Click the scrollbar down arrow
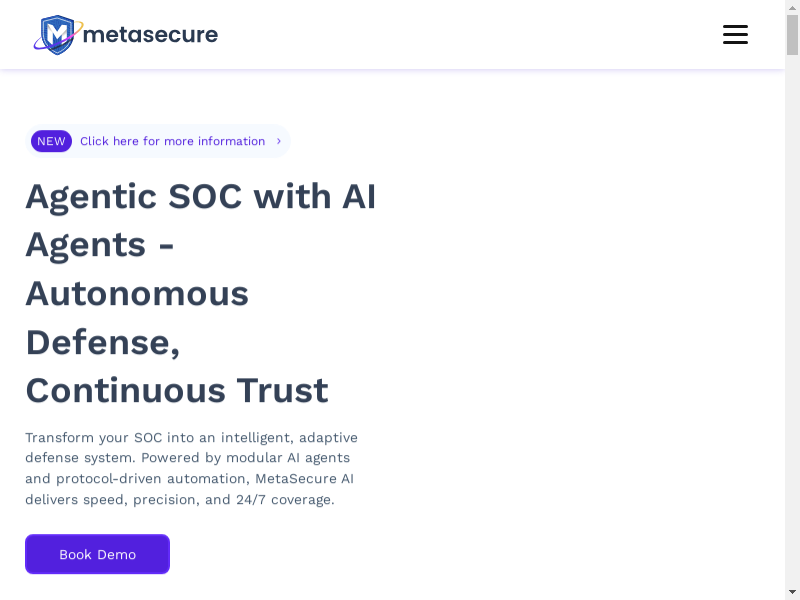Viewport: 800px width, 600px height. 792,592
